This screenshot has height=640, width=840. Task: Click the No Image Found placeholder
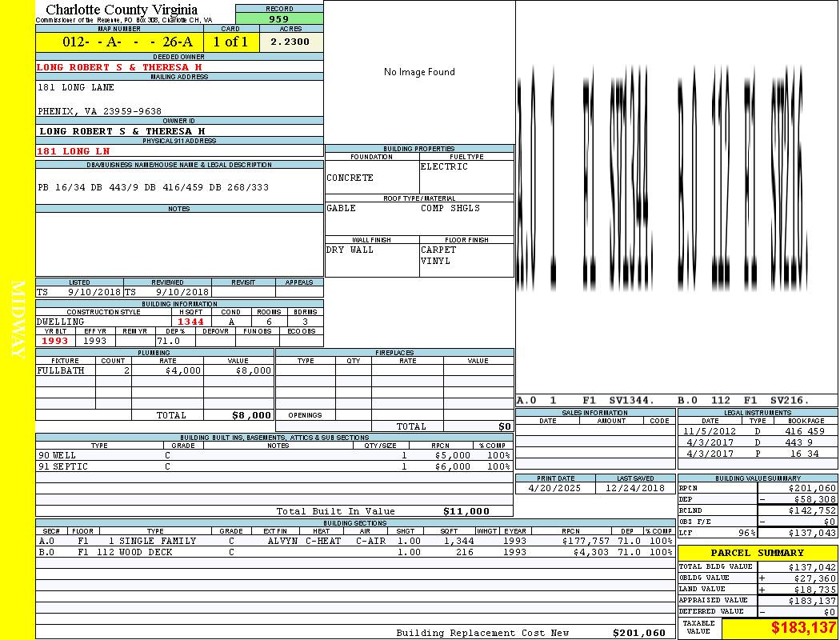(x=419, y=72)
